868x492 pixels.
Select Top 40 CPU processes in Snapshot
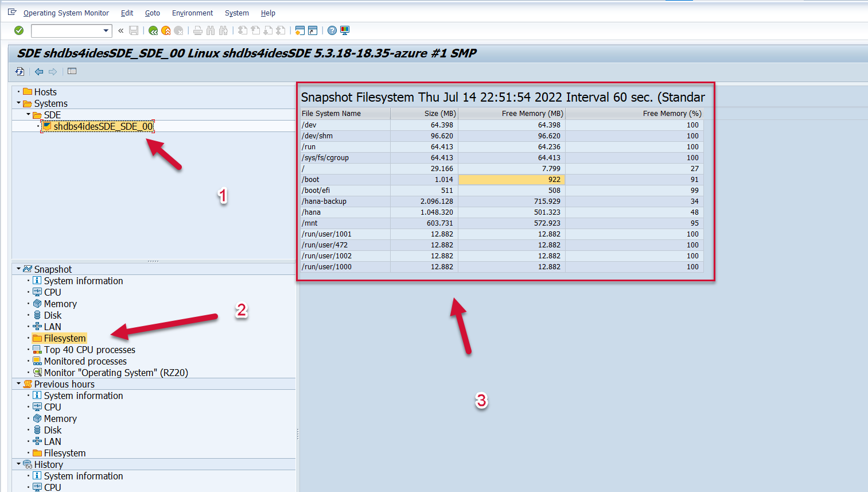89,350
